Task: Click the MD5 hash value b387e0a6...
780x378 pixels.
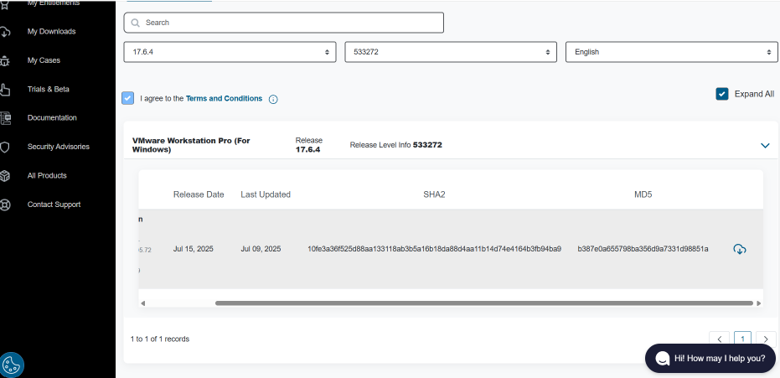Action: click(643, 249)
